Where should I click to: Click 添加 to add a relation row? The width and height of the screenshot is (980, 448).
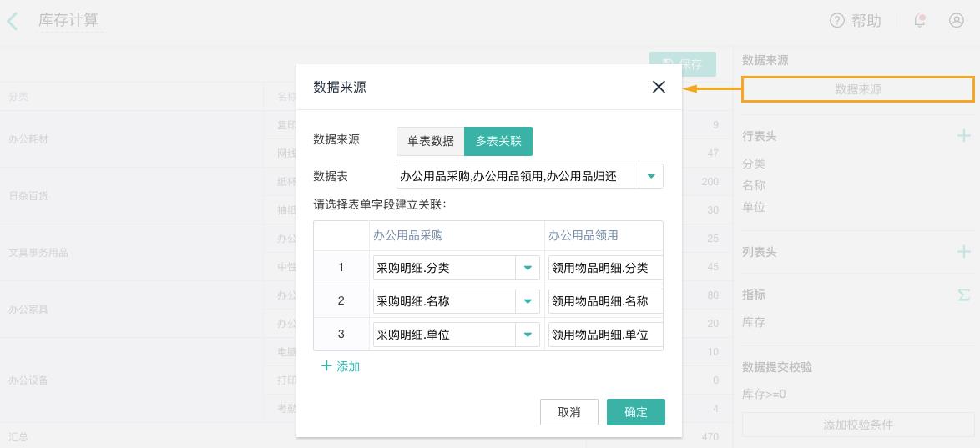341,366
